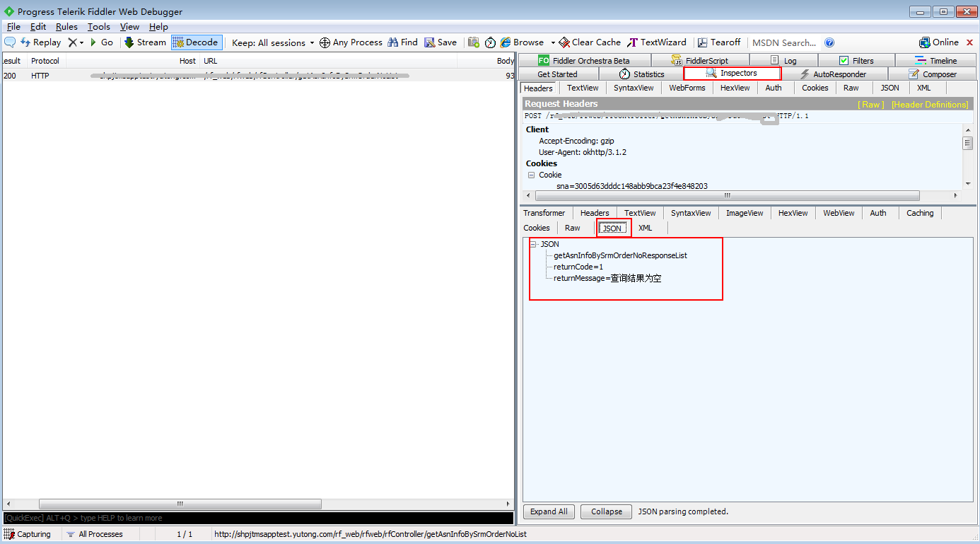Viewport: 980px width, 544px height.
Task: Open the Edit menu
Action: tap(38, 27)
